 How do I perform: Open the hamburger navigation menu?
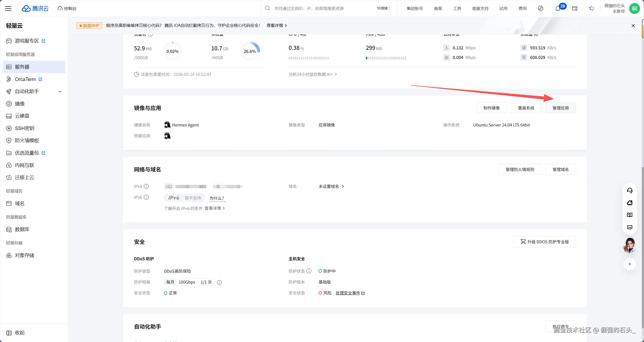(x=8, y=8)
